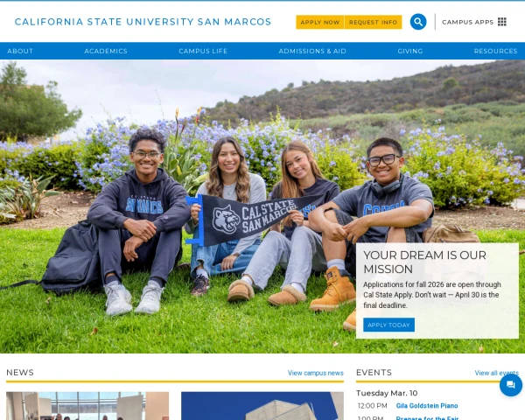Click the Campus Apps grid icon

pos(502,22)
